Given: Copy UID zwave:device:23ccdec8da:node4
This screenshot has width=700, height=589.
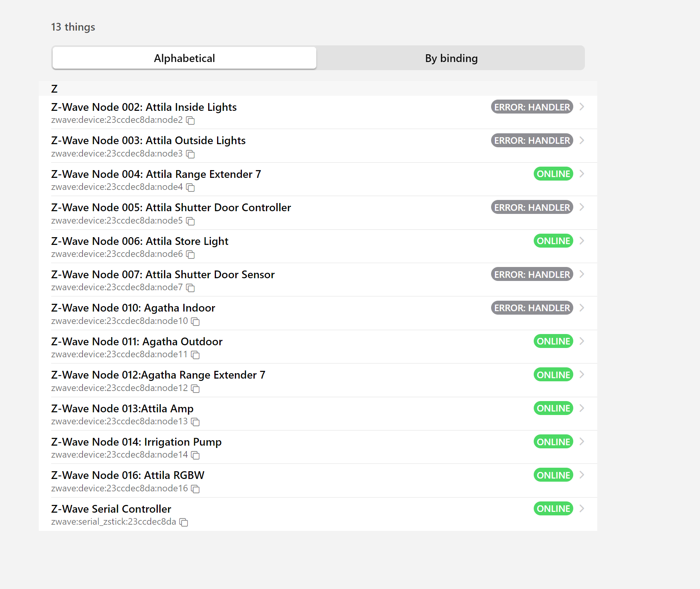Looking at the screenshot, I should [190, 188].
